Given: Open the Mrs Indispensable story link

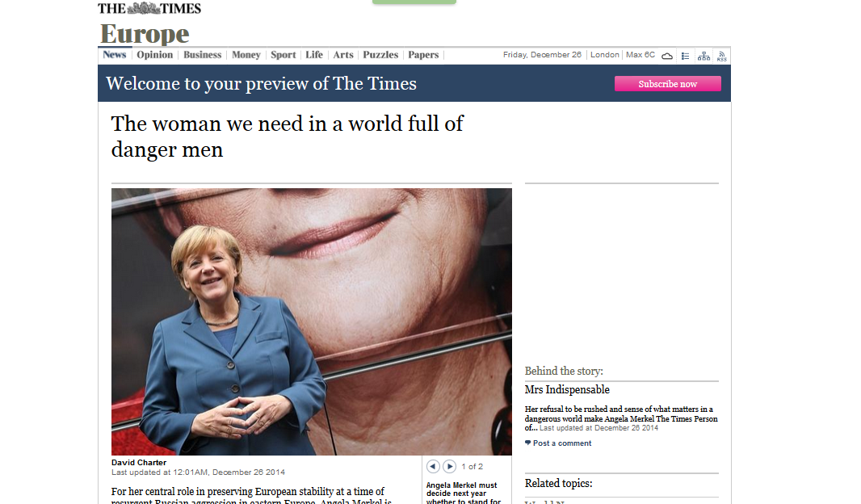Looking at the screenshot, I should [x=567, y=390].
